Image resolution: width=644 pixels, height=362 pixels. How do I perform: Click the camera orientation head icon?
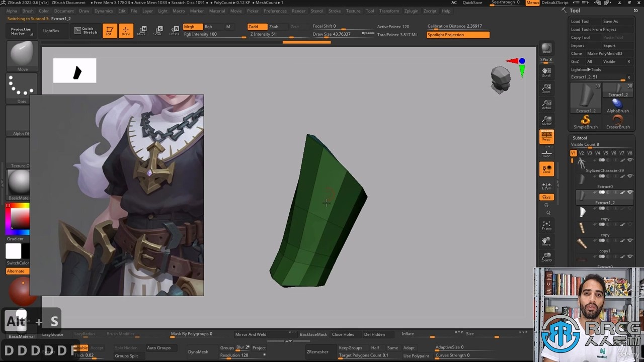(x=501, y=79)
